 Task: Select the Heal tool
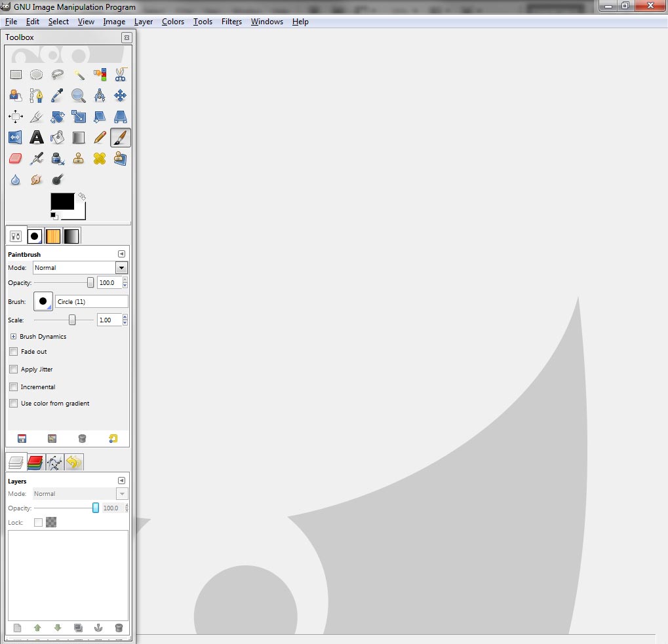coord(100,159)
